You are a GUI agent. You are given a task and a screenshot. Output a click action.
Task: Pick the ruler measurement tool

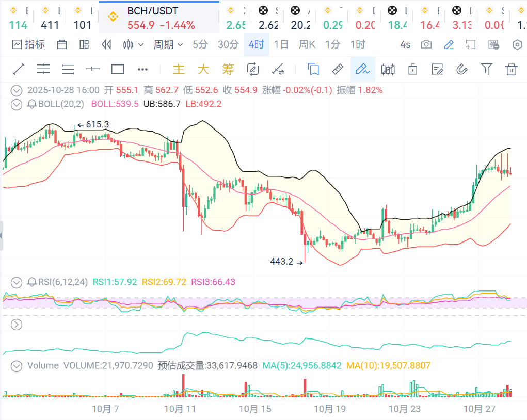[337, 69]
